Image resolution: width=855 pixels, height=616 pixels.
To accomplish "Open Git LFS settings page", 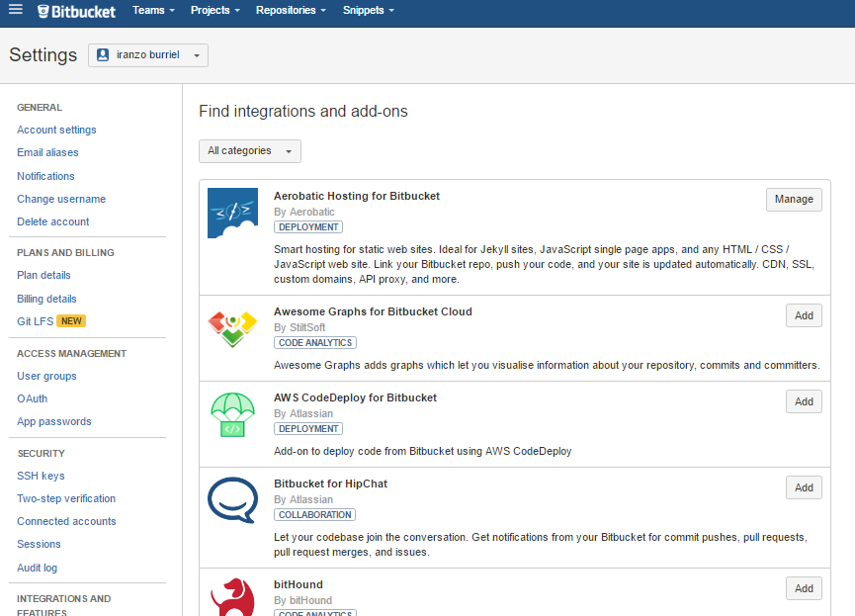I will coord(34,321).
